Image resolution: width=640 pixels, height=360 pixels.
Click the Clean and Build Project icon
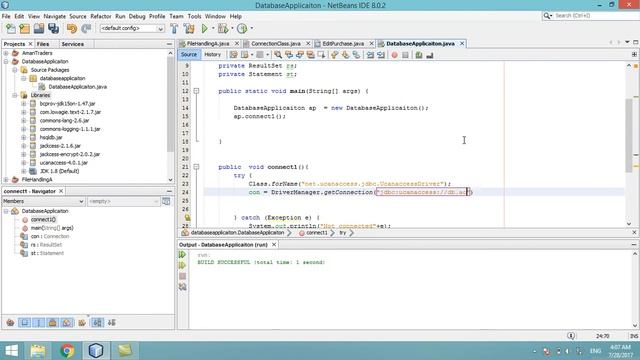[x=189, y=29]
